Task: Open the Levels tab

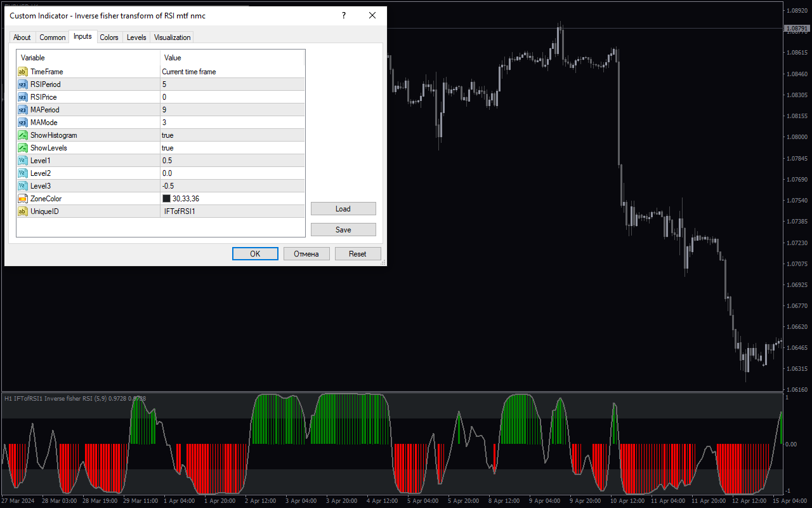Action: pos(136,37)
